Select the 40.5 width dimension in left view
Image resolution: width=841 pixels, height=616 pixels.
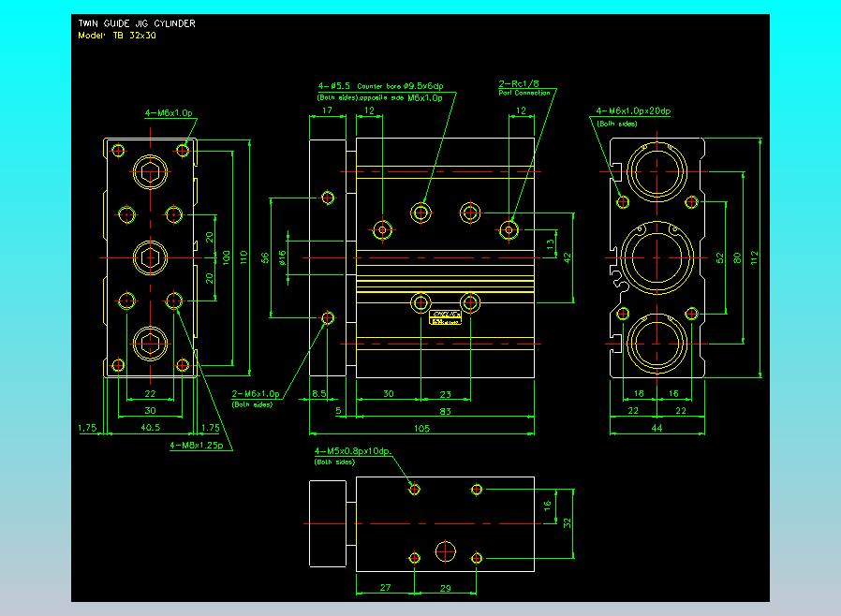(149, 427)
